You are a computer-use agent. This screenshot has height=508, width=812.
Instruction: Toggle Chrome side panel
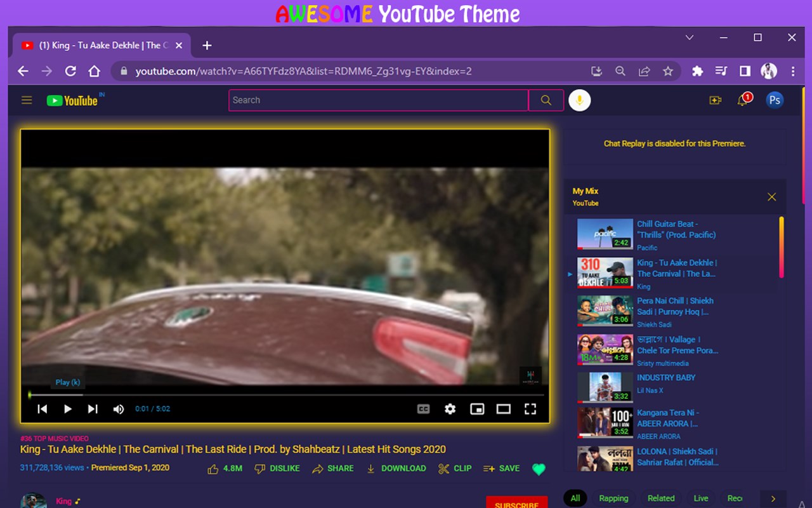pyautogui.click(x=745, y=71)
